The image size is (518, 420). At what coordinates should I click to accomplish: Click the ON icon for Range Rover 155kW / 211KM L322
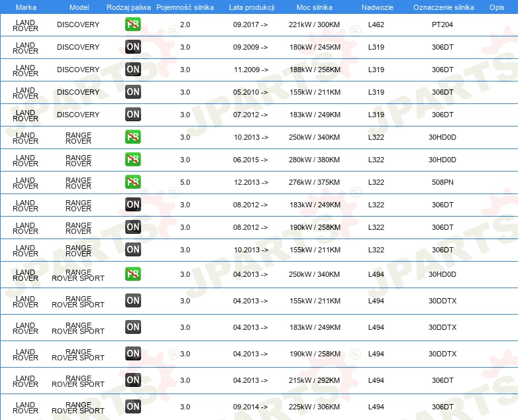click(x=132, y=249)
